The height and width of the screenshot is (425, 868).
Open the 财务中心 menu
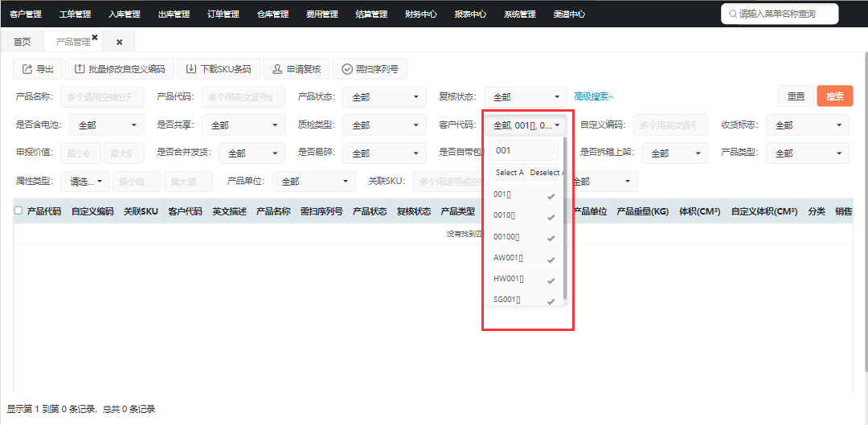coord(420,14)
